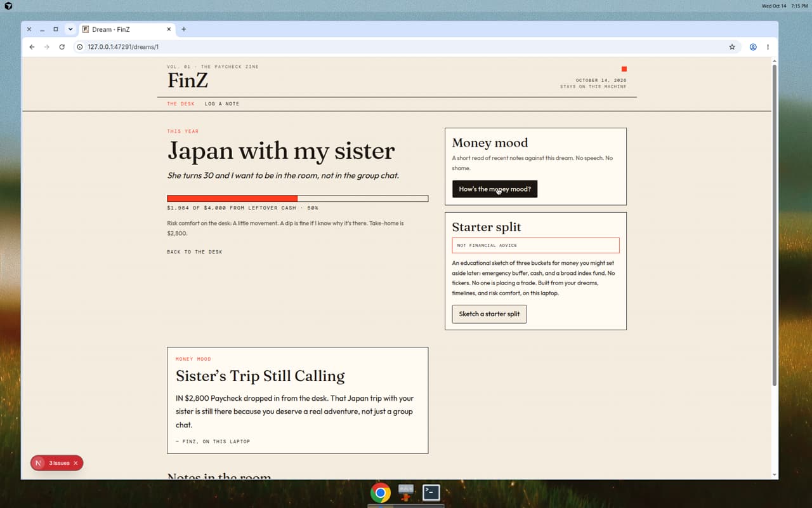
Task: Open Google Chrome in the dock
Action: [381, 492]
